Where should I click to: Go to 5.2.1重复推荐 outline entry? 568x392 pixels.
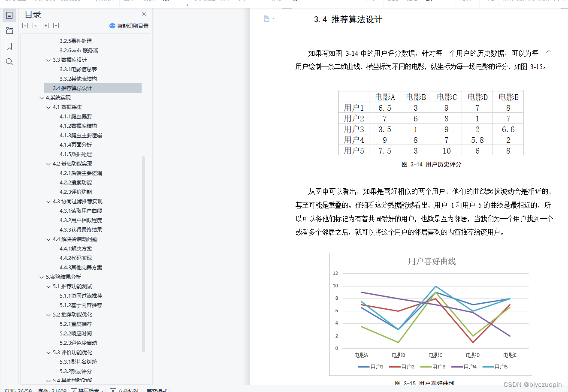(76, 324)
